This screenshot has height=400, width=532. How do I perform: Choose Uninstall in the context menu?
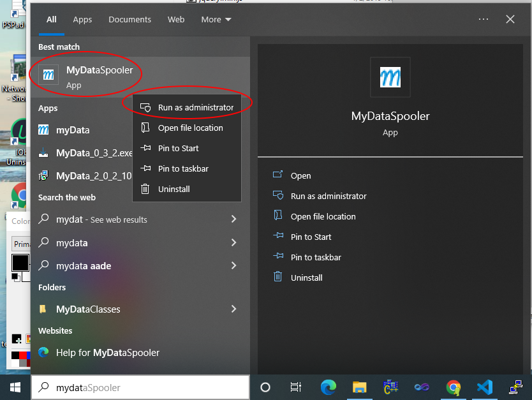click(x=187, y=189)
